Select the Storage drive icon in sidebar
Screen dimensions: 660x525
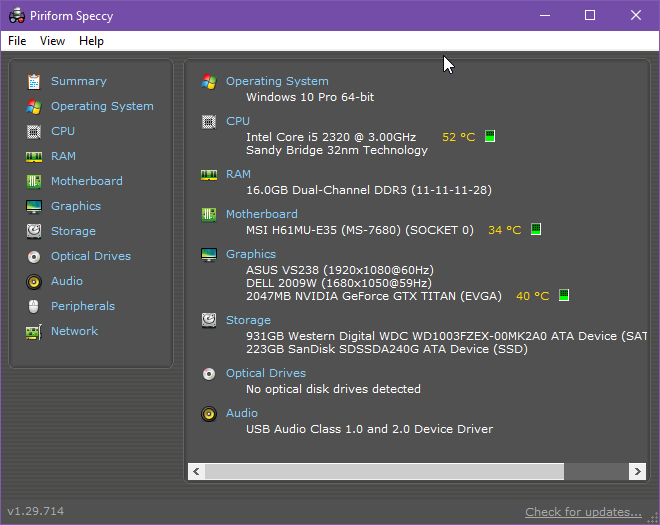34,231
